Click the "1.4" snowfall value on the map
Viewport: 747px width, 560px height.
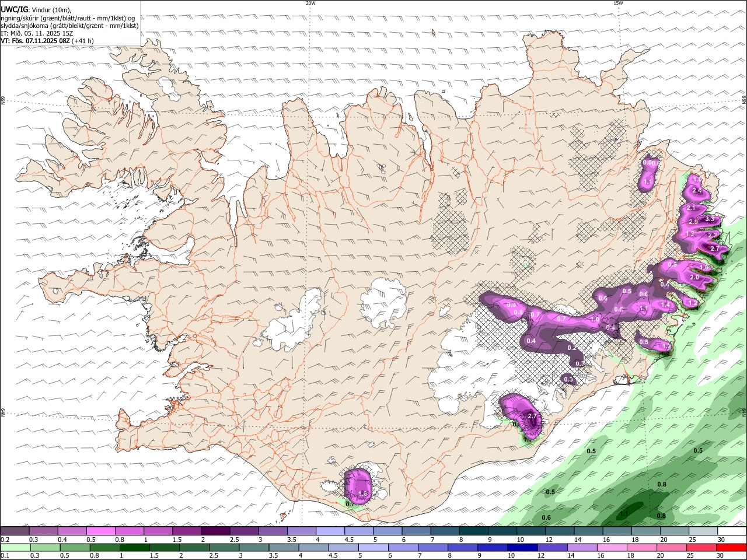point(665,304)
